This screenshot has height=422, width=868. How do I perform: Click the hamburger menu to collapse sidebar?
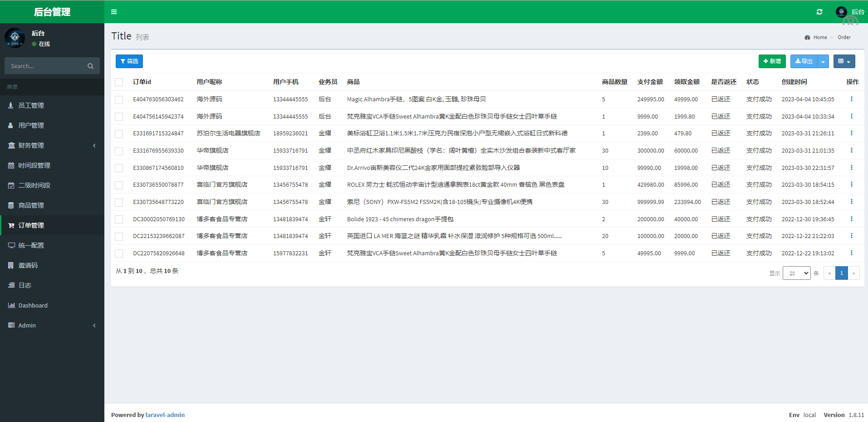[114, 12]
